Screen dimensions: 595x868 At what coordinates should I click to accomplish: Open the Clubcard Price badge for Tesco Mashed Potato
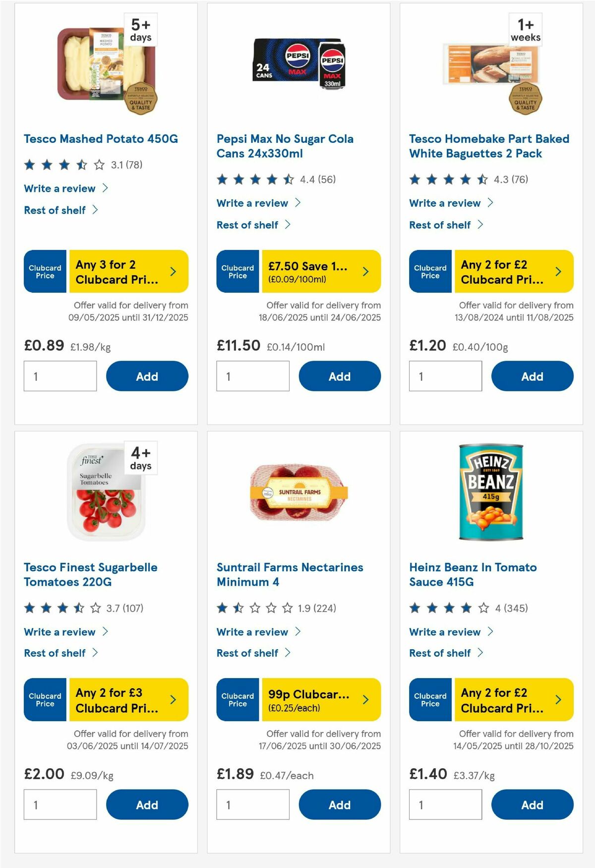tap(44, 271)
